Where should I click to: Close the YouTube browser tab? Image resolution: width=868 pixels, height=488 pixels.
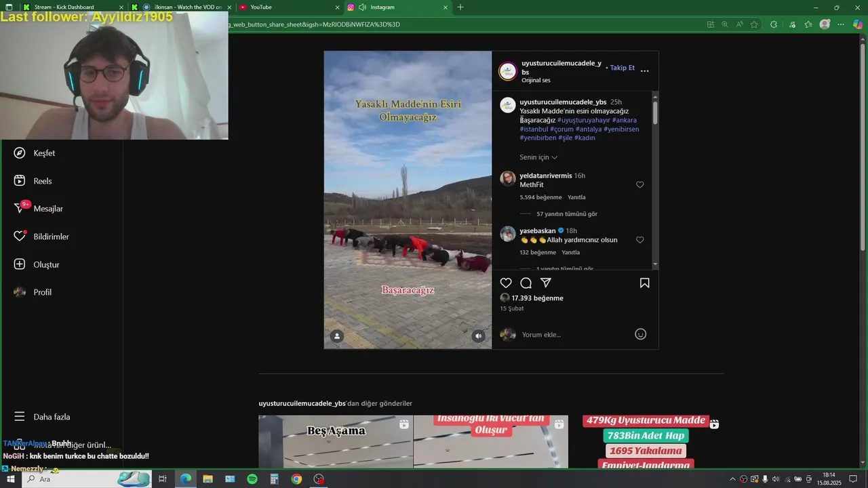[337, 7]
